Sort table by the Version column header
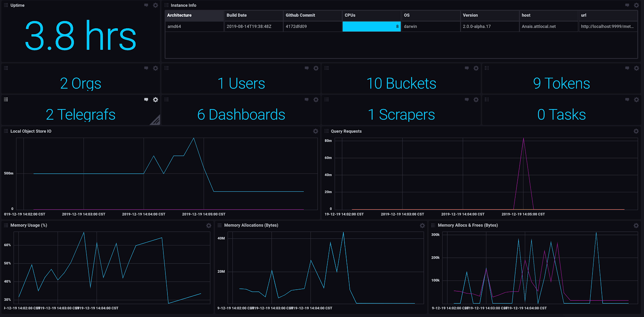 490,15
